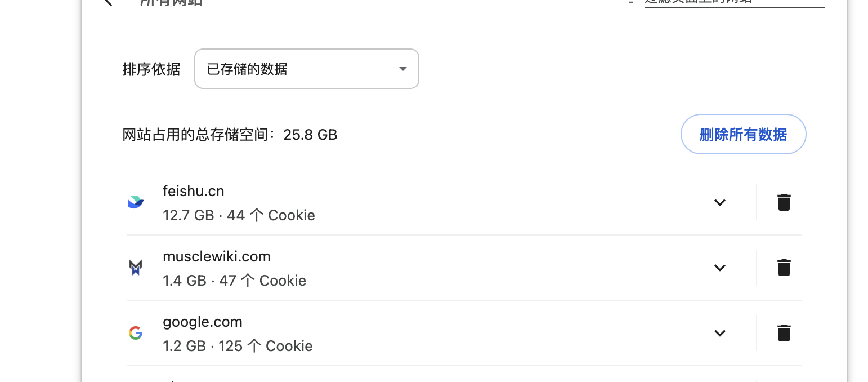The width and height of the screenshot is (868, 382).
Task: Expand musclewiki.com details chevron
Action: pyautogui.click(x=719, y=268)
